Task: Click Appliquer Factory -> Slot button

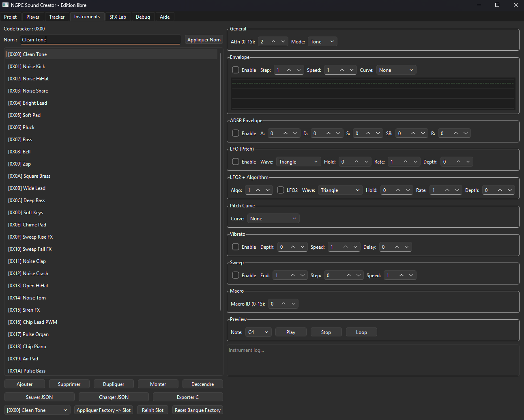Action: 104,410
